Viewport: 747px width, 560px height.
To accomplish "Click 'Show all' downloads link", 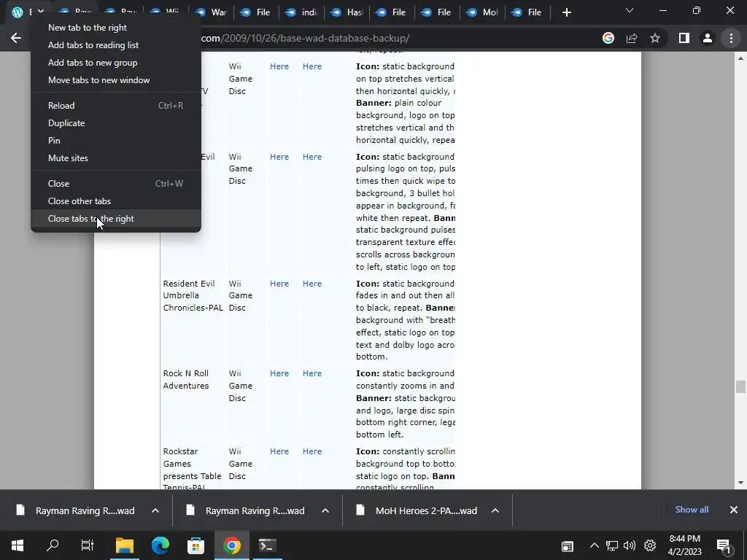I will 692,510.
